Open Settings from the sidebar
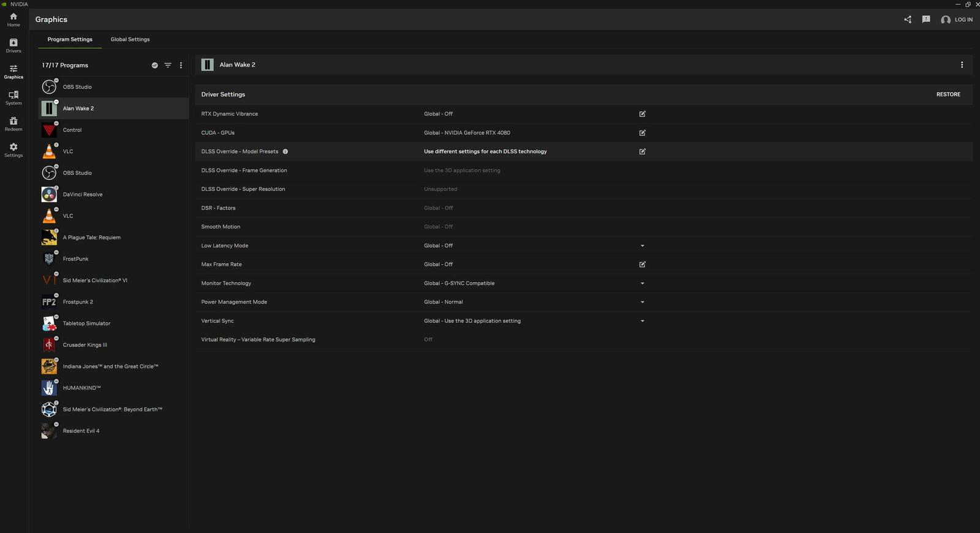This screenshot has height=533, width=980. click(x=13, y=150)
